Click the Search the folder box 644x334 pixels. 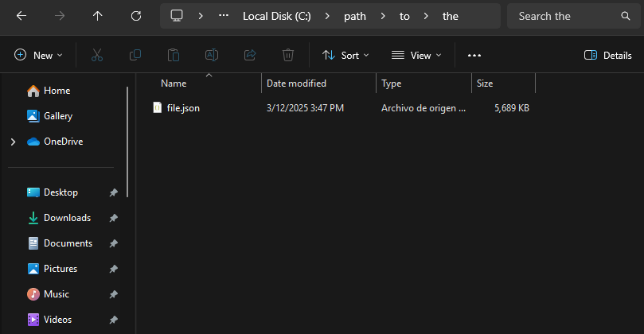(567, 16)
